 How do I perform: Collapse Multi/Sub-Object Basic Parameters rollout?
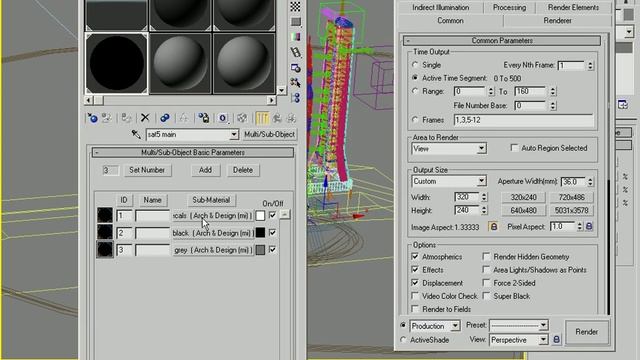coord(192,152)
